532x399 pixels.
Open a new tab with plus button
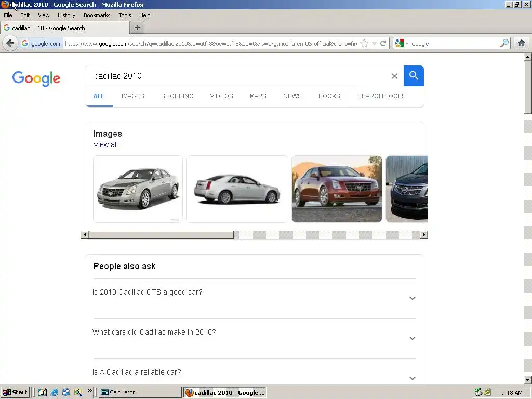pyautogui.click(x=137, y=28)
